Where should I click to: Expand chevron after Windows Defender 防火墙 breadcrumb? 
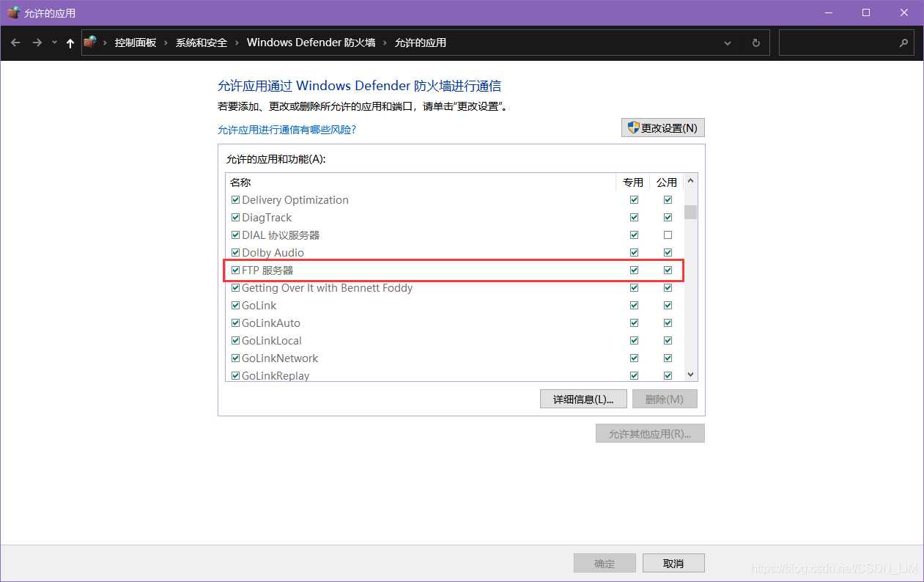[x=385, y=43]
